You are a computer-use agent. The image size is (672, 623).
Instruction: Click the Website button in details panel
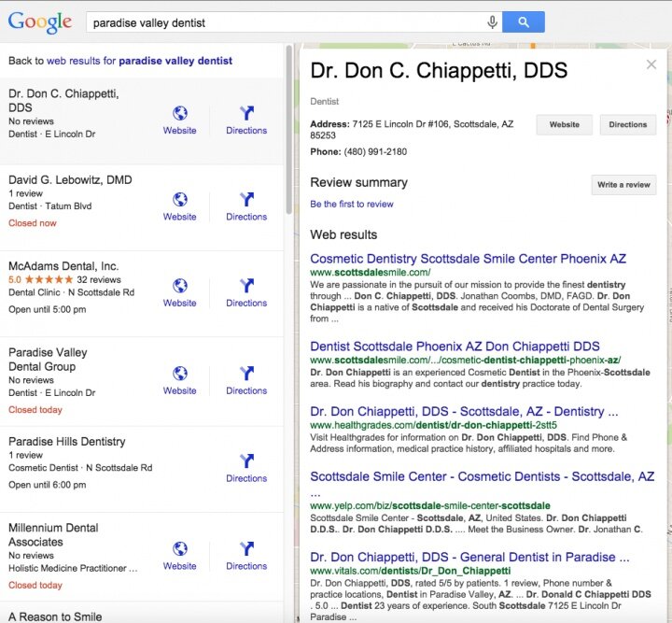pyautogui.click(x=565, y=125)
